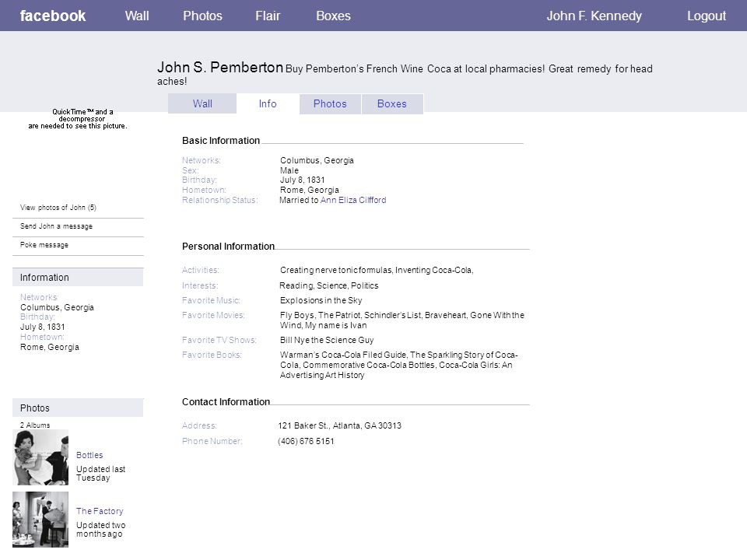Viewport: 747px width, 560px height.
Task: Click Updated two months ago text
Action: pos(100,530)
